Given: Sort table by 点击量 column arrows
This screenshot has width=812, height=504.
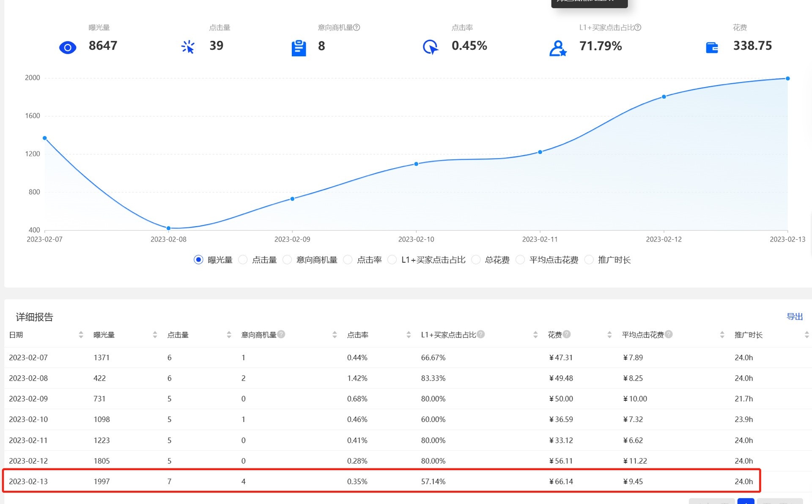Looking at the screenshot, I should tap(229, 335).
